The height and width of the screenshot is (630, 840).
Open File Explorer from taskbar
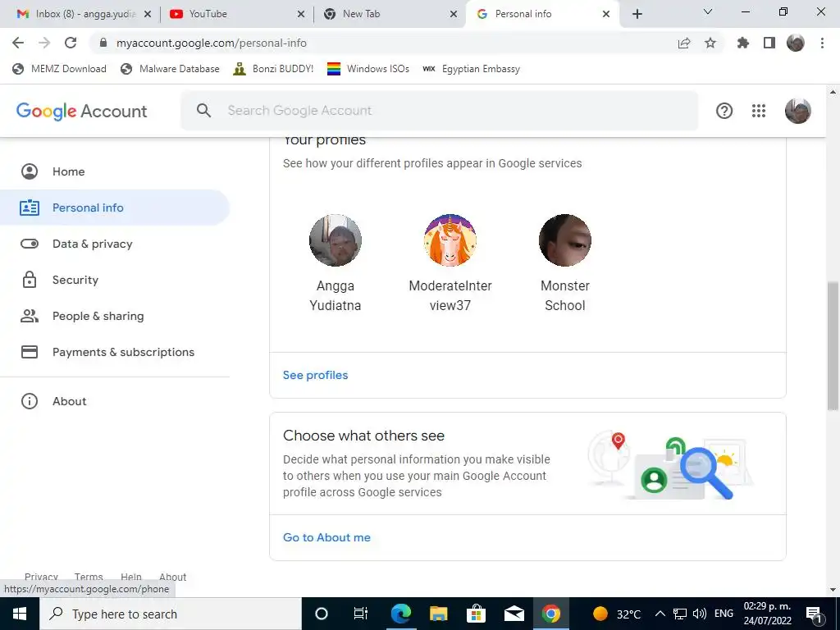438,614
